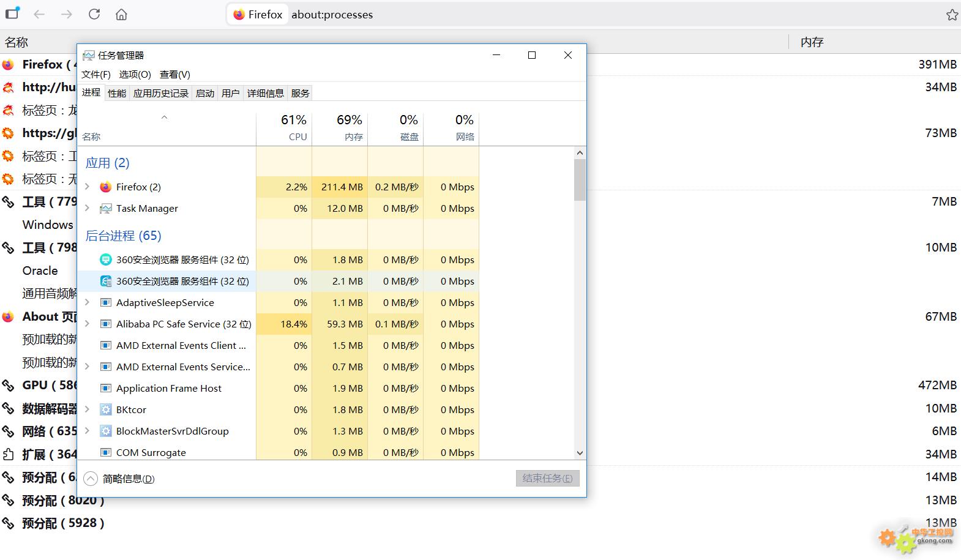The width and height of the screenshot is (961, 560).
Task: Reload the Firefox page with the refresh icon
Action: (94, 14)
